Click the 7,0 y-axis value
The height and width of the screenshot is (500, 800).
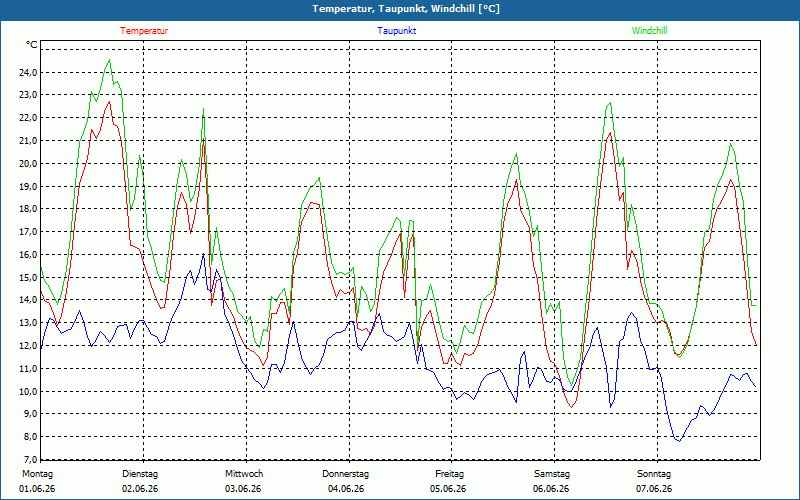[x=28, y=459]
